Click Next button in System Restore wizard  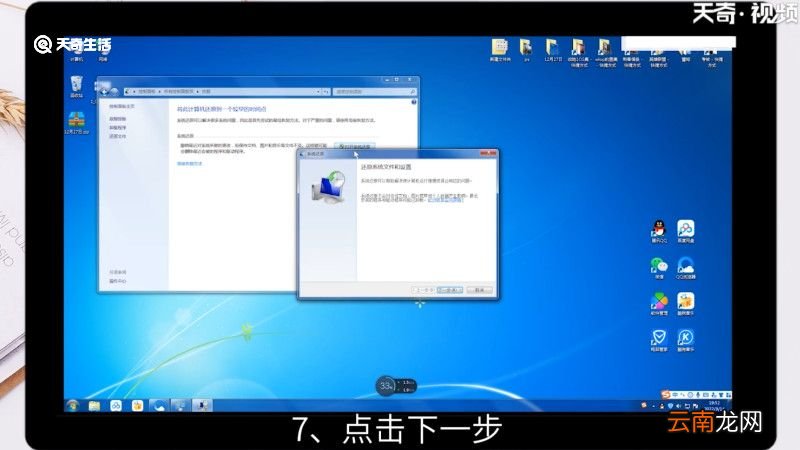point(450,290)
